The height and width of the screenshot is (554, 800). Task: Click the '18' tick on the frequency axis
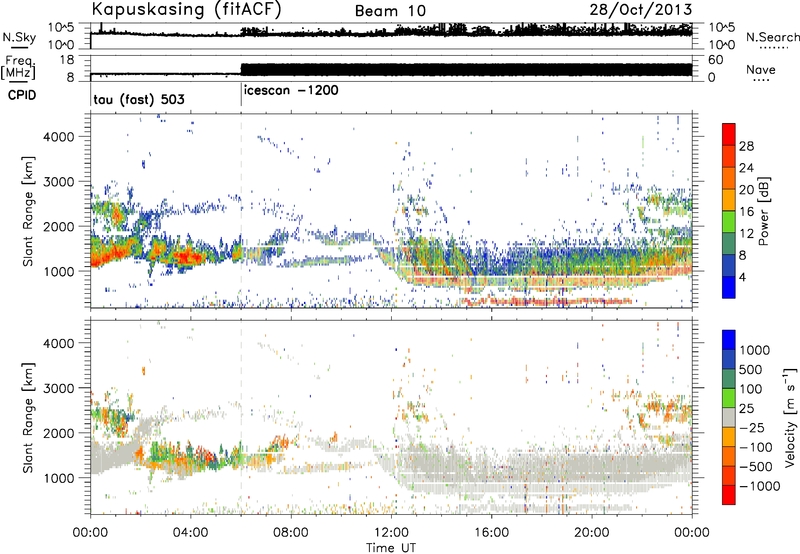(67, 60)
